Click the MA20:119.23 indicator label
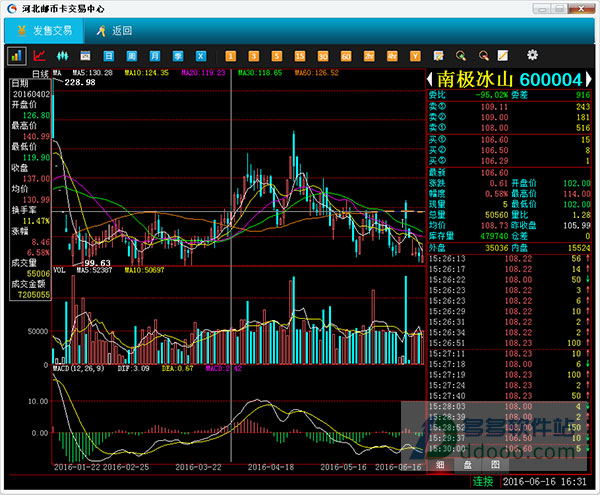600x495 pixels. 203,73
